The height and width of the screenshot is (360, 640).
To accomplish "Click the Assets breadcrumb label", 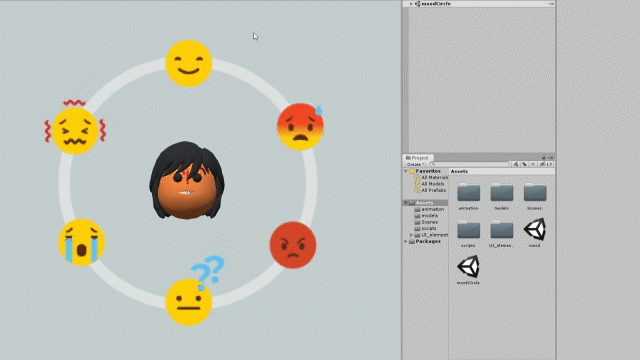I will [x=460, y=171].
